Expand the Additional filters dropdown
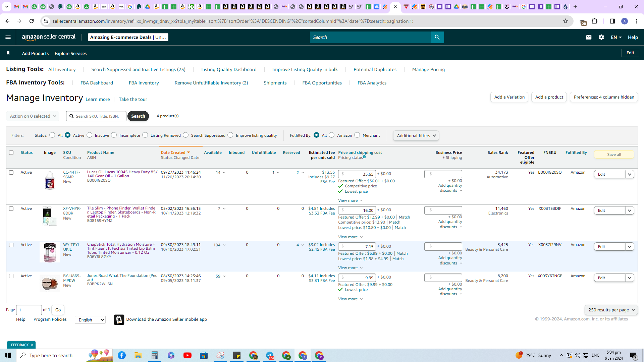The height and width of the screenshot is (362, 644). pos(416,135)
